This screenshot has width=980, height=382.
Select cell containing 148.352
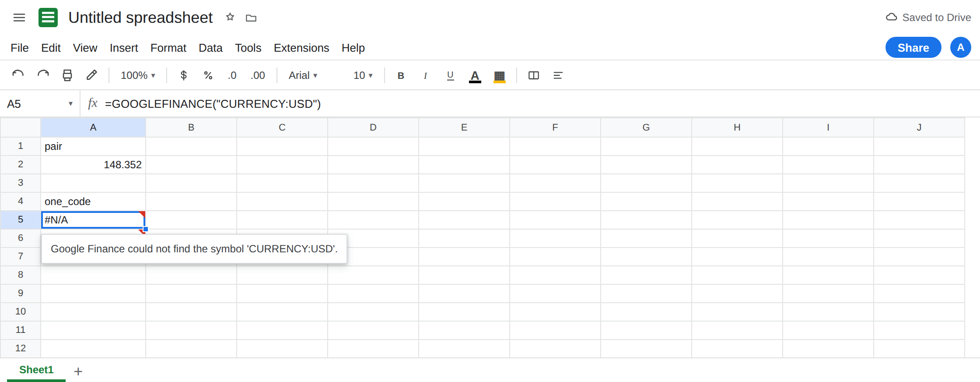93,165
